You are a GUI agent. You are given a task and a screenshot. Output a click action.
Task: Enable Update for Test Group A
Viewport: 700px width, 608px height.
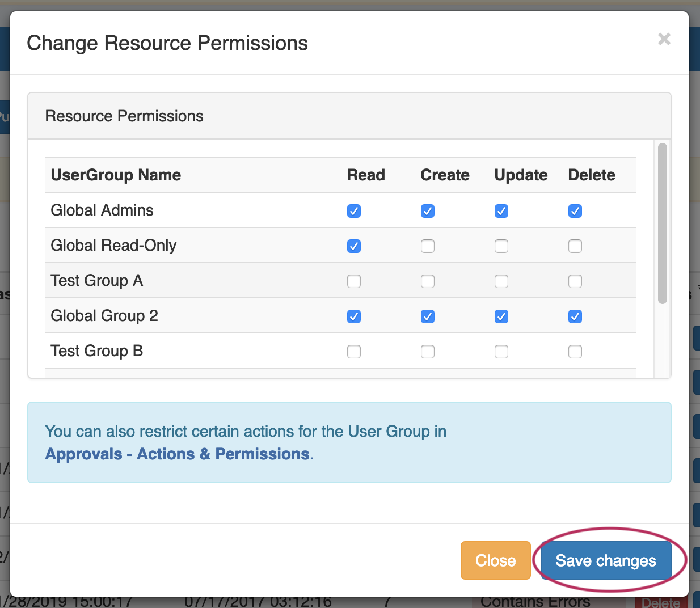point(501,281)
